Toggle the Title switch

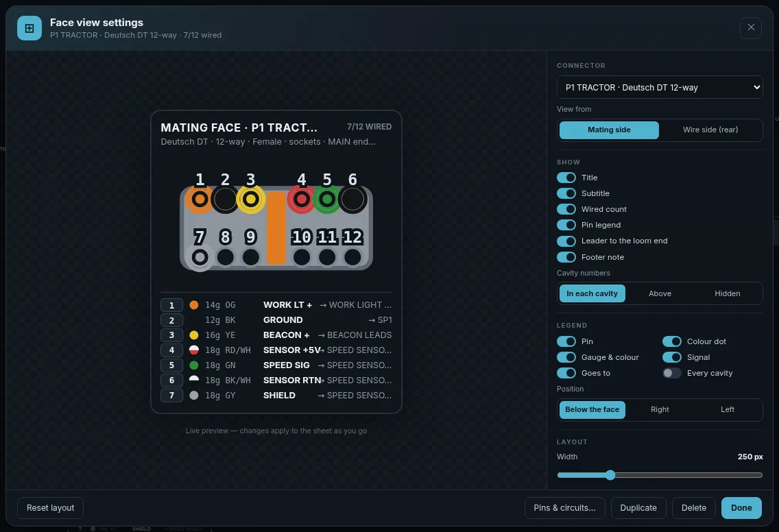pos(566,178)
